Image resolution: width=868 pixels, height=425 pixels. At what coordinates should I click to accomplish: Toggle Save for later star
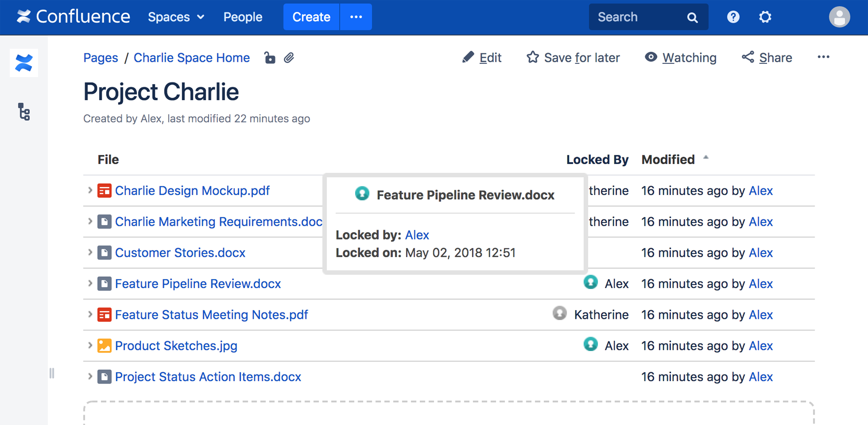click(x=533, y=57)
